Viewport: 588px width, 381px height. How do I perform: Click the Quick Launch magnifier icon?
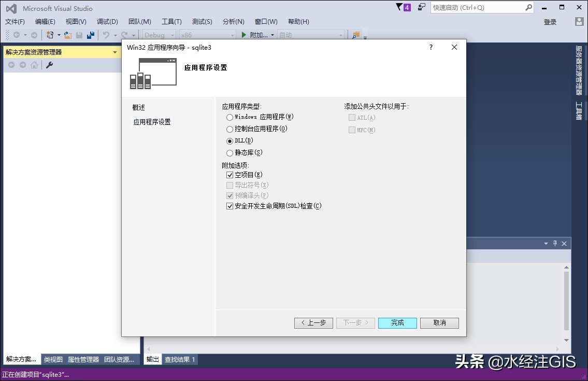click(x=529, y=7)
